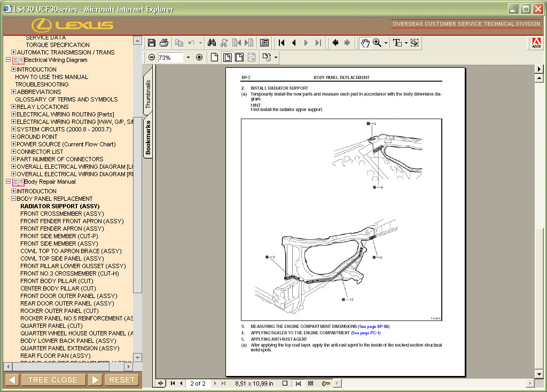Open the zoom percentage dropdown
547x392 pixels.
[x=188, y=57]
